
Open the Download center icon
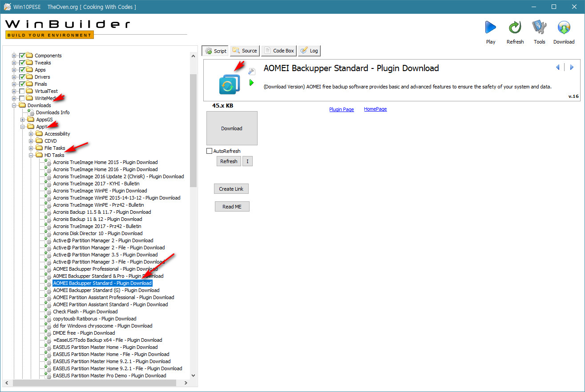(564, 28)
